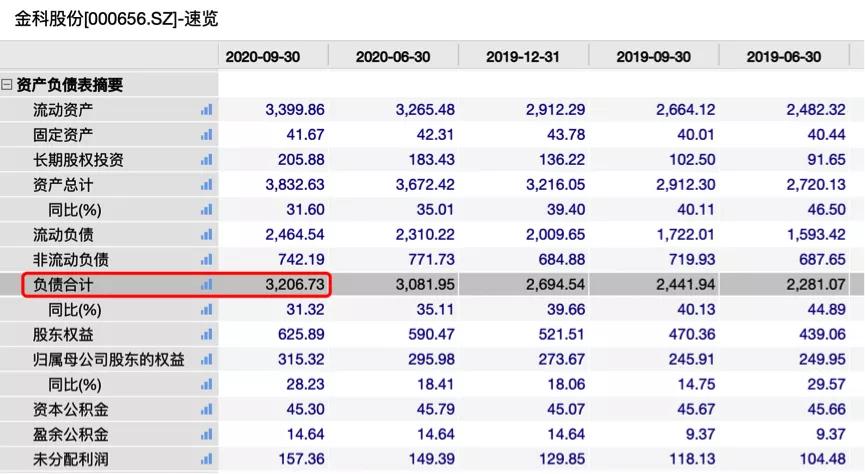The height and width of the screenshot is (474, 865).
Task: Select the 盈余公积金 row label
Action: (71, 434)
